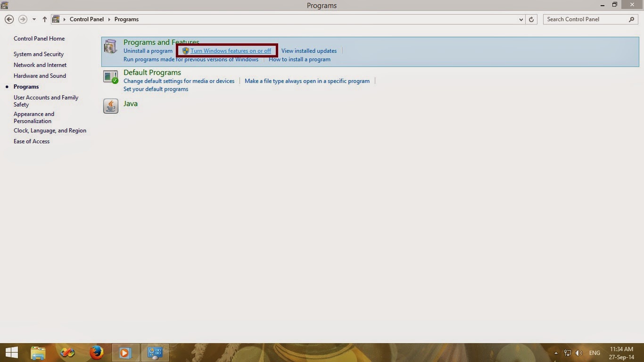This screenshot has height=362, width=644.
Task: Launch Firefox from the taskbar
Action: (x=97, y=353)
